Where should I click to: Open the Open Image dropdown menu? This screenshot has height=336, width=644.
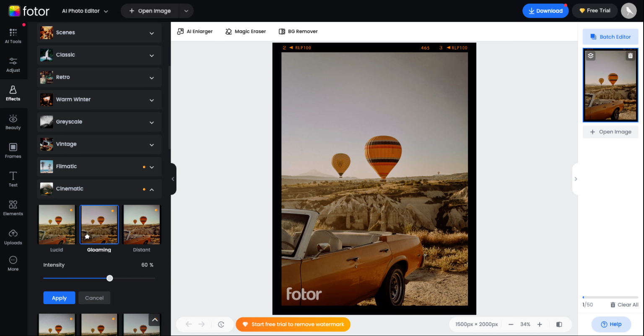[186, 10]
